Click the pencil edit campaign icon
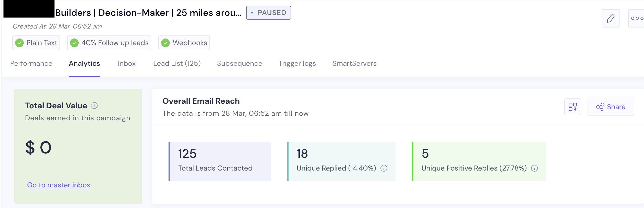 point(611,18)
